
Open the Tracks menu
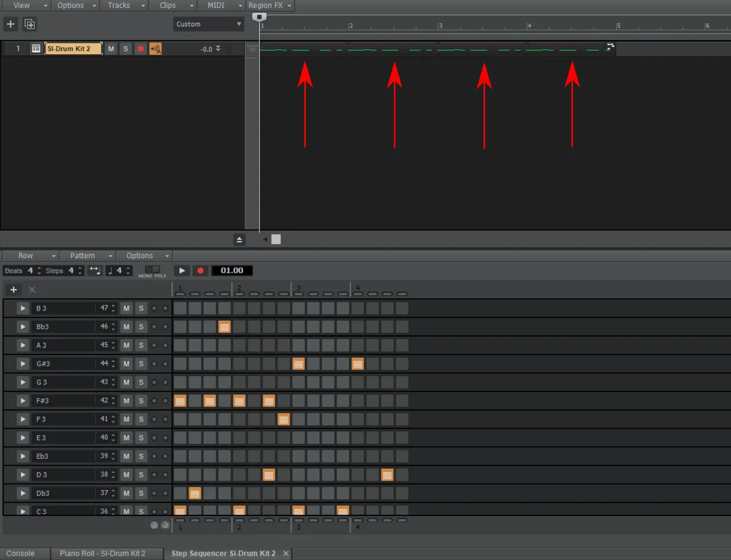coord(123,5)
